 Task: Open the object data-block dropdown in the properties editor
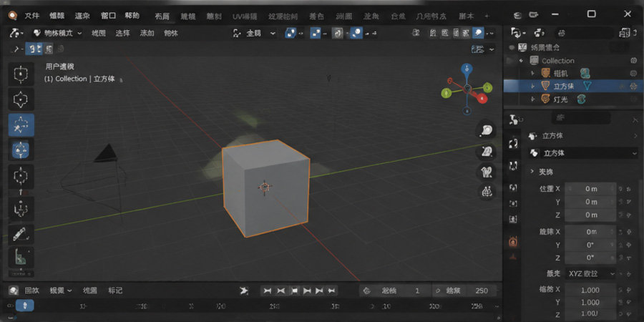(x=582, y=153)
